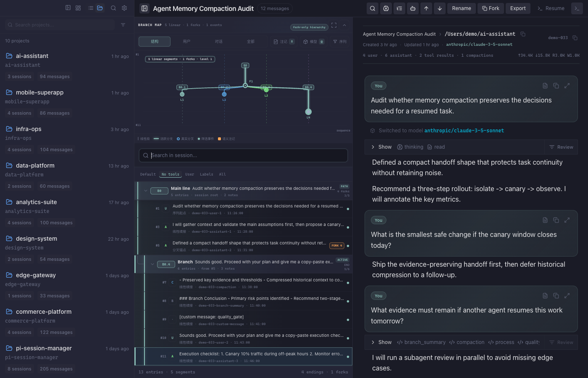The height and width of the screenshot is (378, 588).
Task: Collapse the Branch B0.4 segment
Action: 152,264
